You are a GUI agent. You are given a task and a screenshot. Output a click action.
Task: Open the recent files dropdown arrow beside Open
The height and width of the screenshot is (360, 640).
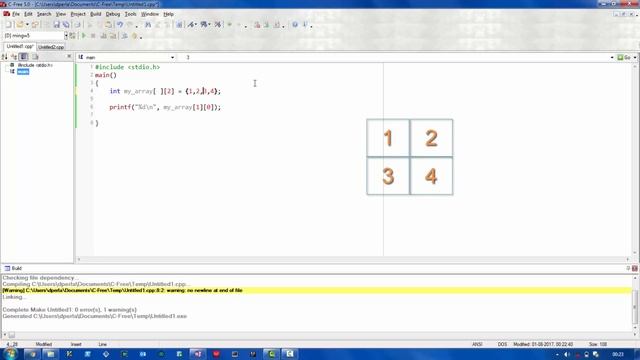(x=27, y=25)
